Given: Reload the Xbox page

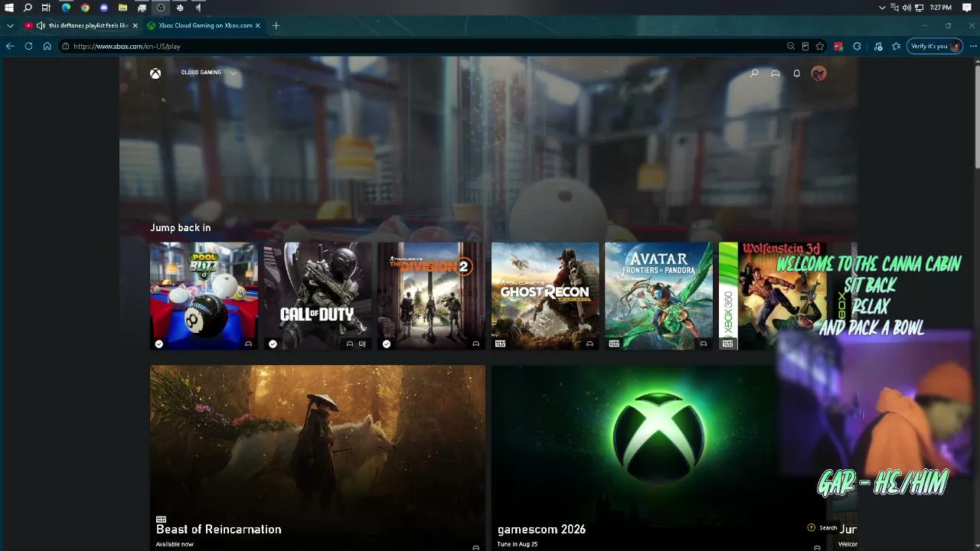Looking at the screenshot, I should click(x=28, y=46).
